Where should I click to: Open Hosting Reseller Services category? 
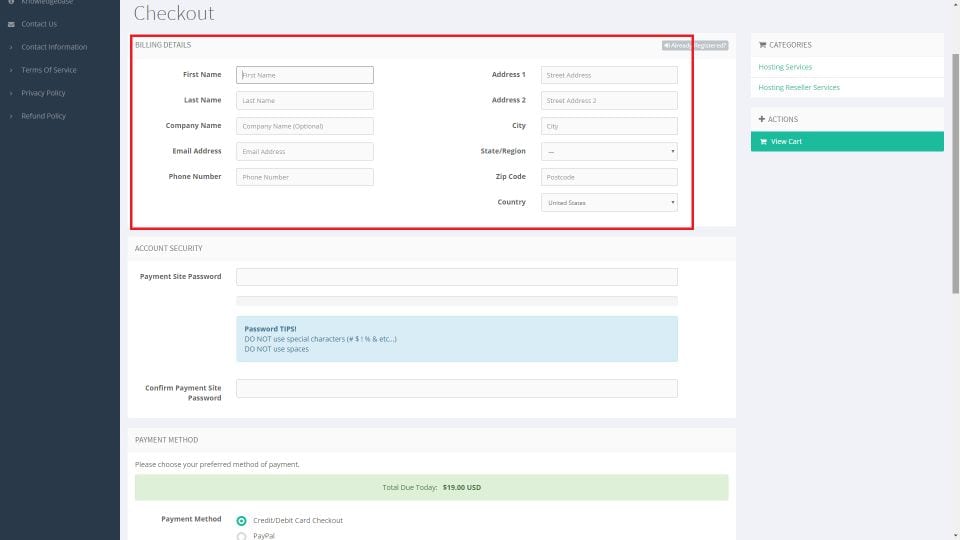point(799,88)
